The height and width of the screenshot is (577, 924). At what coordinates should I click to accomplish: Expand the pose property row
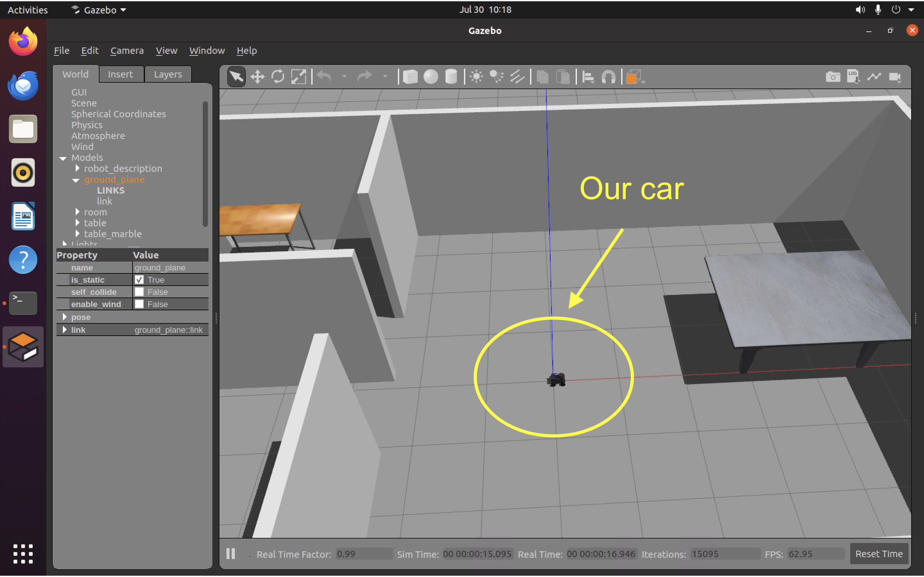[64, 317]
